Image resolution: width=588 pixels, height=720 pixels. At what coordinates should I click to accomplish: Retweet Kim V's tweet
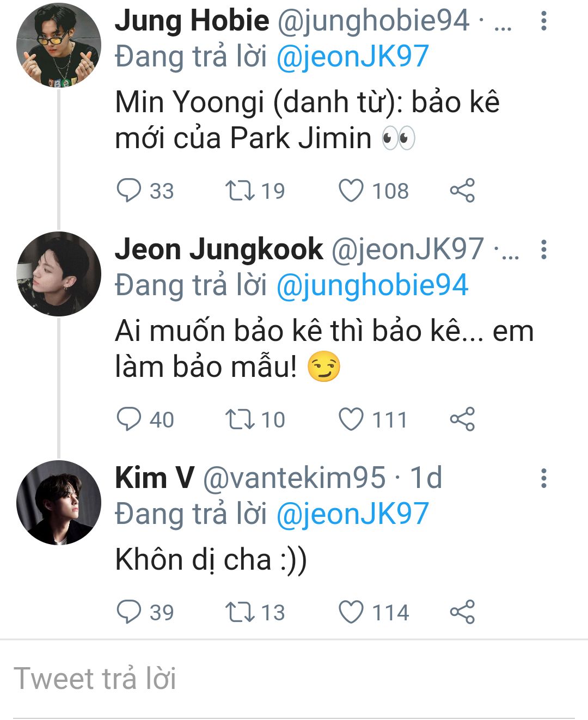click(x=240, y=612)
